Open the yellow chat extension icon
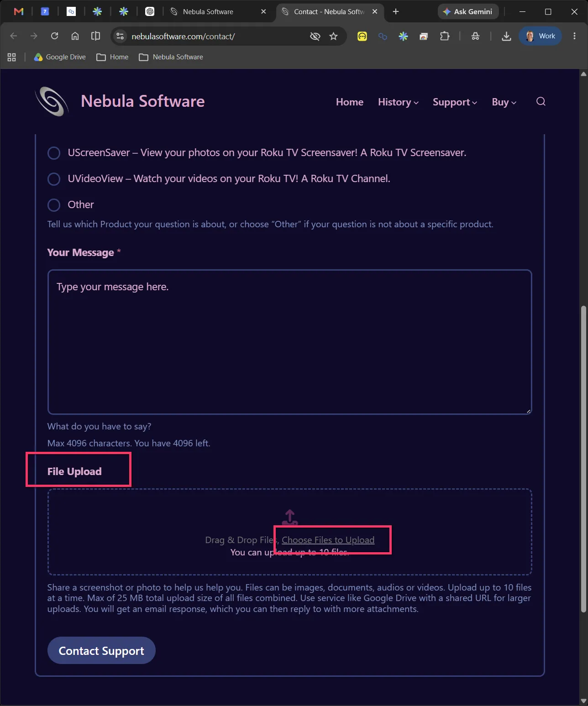 click(x=362, y=36)
